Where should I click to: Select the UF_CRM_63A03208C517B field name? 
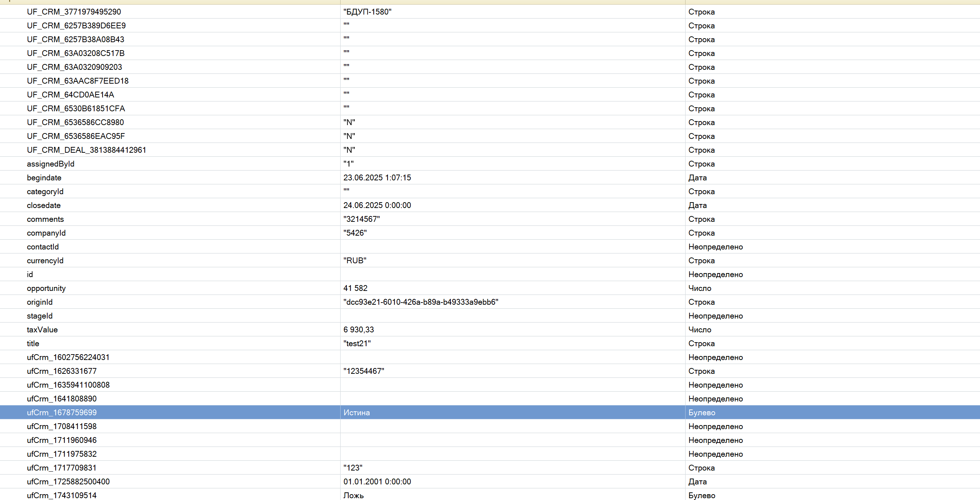pos(76,53)
